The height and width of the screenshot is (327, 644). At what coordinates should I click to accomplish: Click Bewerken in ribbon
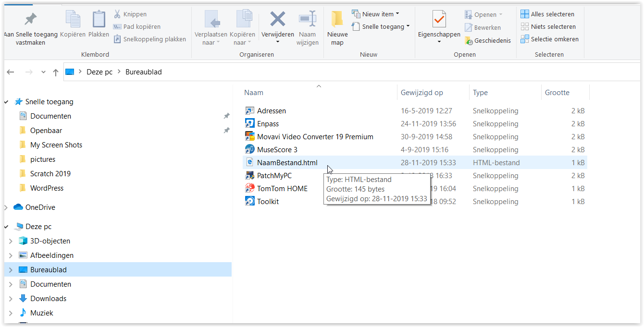483,27
